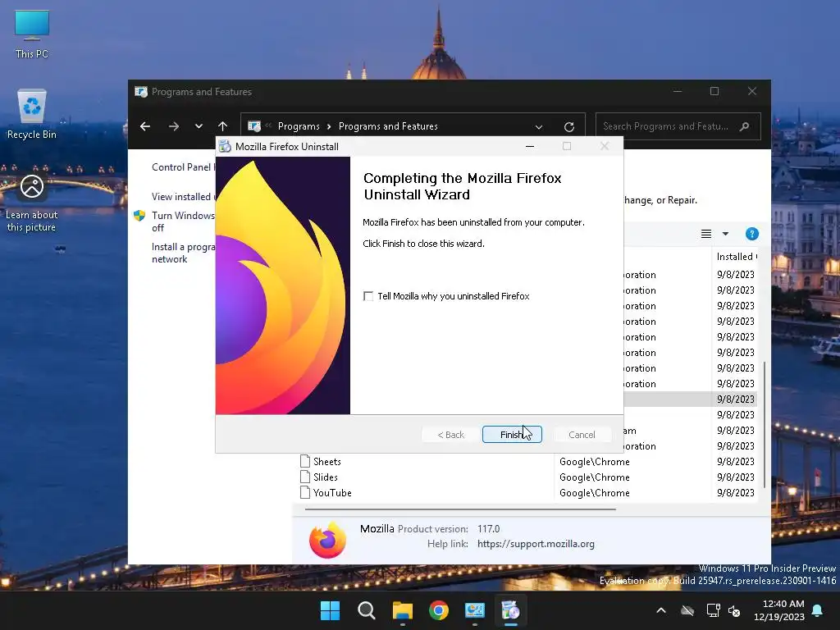The image size is (840, 630).
Task: Click the uninstall wizard title bar icon
Action: click(x=225, y=147)
